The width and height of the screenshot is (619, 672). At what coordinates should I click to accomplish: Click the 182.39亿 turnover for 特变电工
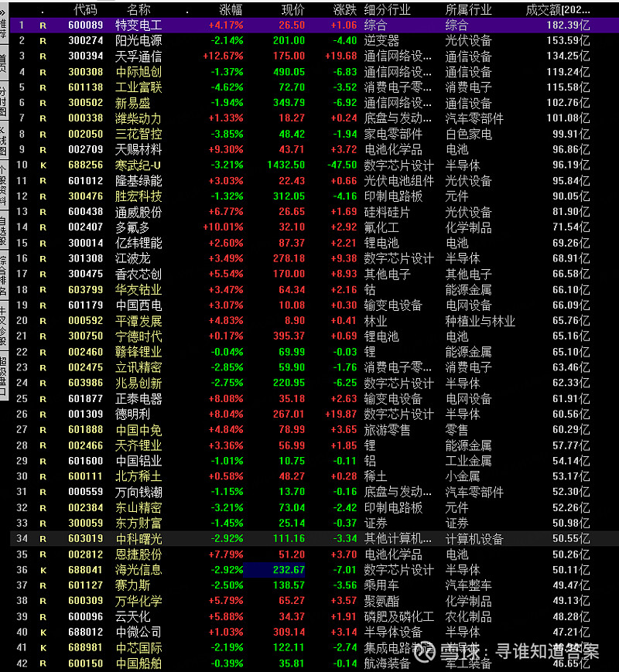[568, 26]
